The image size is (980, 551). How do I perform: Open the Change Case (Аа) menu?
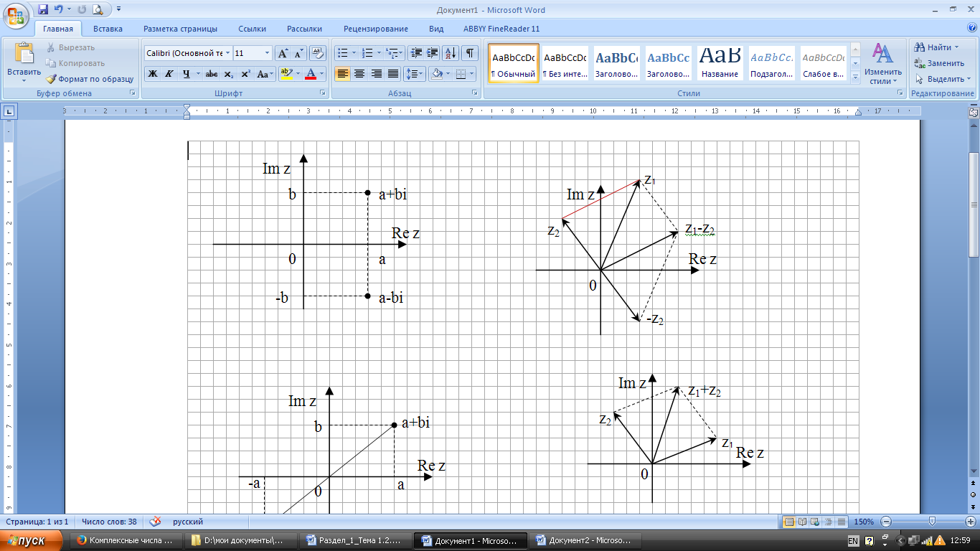265,73
